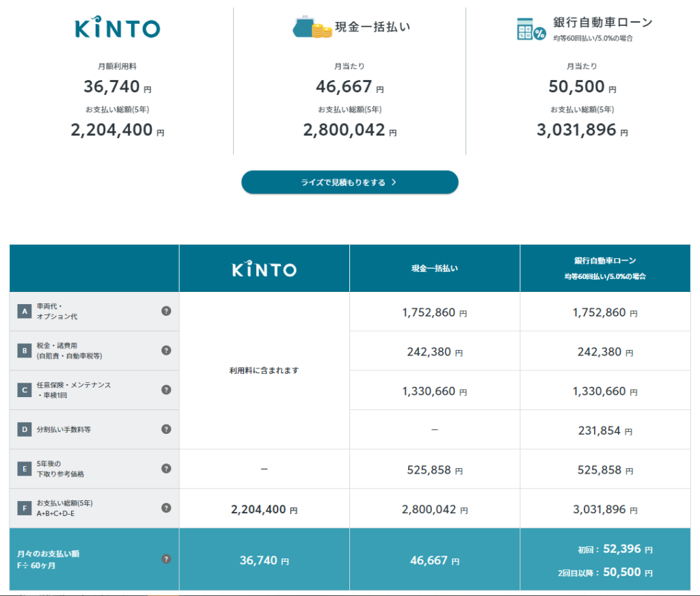This screenshot has height=596, width=700.
Task: Click the 月々のお支払い額 F÷60ヶ月 row label
Action: (49, 559)
